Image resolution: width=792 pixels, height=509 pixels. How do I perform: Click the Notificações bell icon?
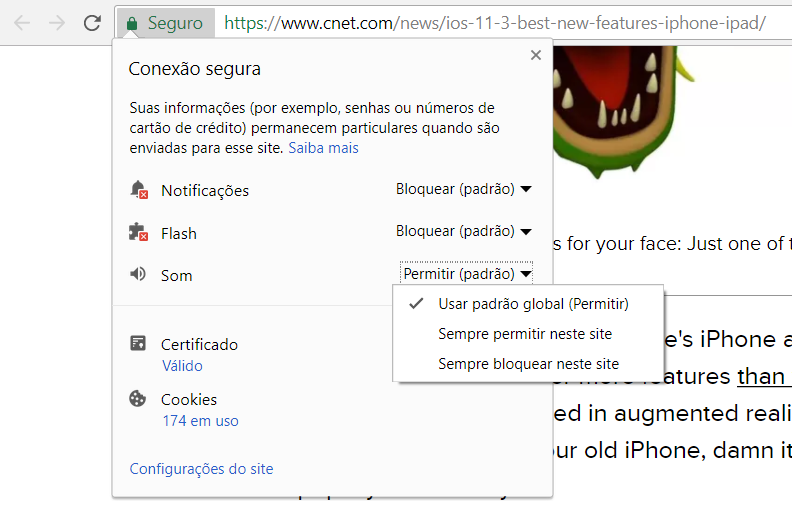pyautogui.click(x=139, y=190)
